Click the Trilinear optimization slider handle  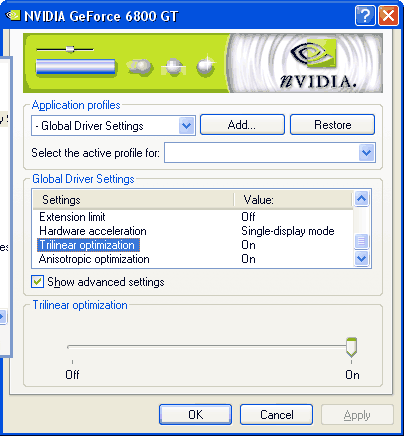tap(351, 347)
